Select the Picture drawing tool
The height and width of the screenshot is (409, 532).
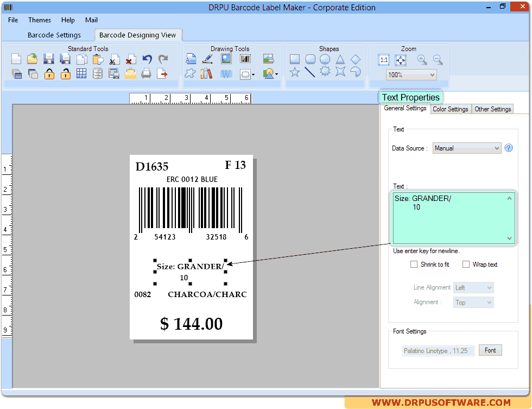coord(226,59)
